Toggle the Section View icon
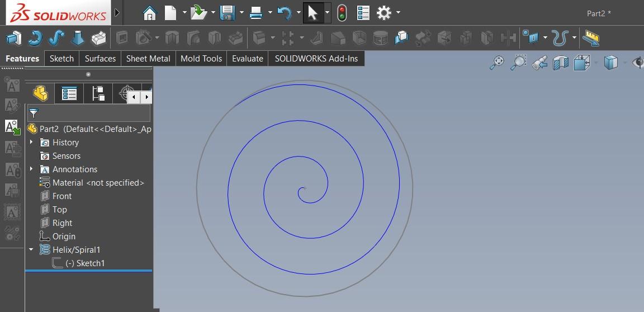 click(560, 63)
